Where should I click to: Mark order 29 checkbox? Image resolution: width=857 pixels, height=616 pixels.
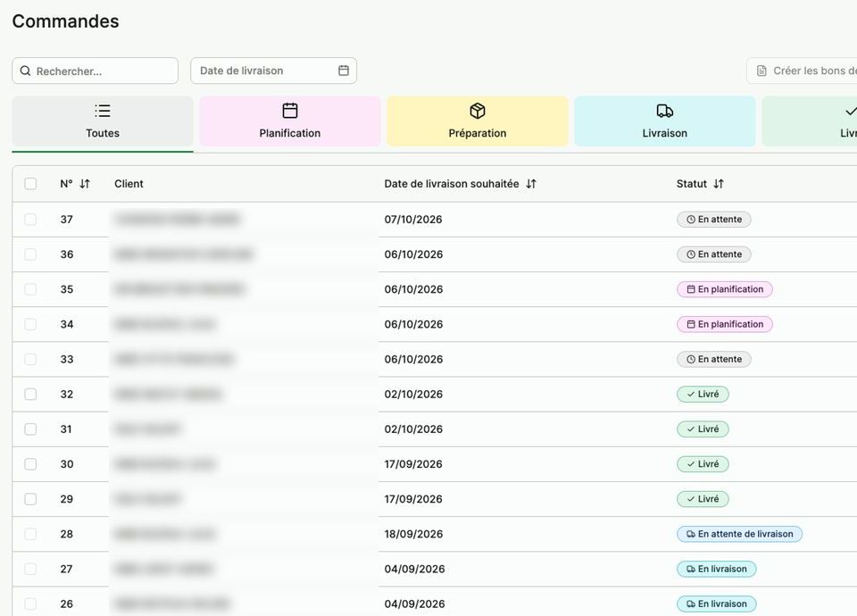[30, 499]
